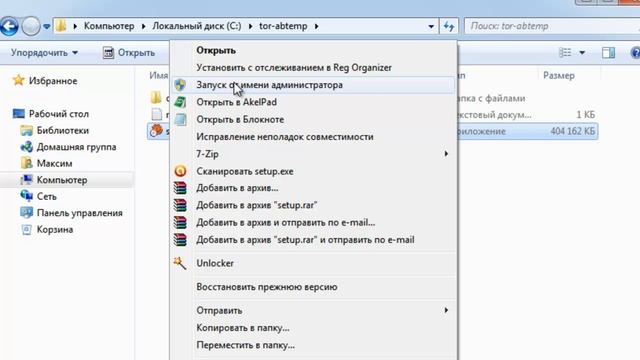
Task: Click the Избранное star icon
Action: (18, 80)
